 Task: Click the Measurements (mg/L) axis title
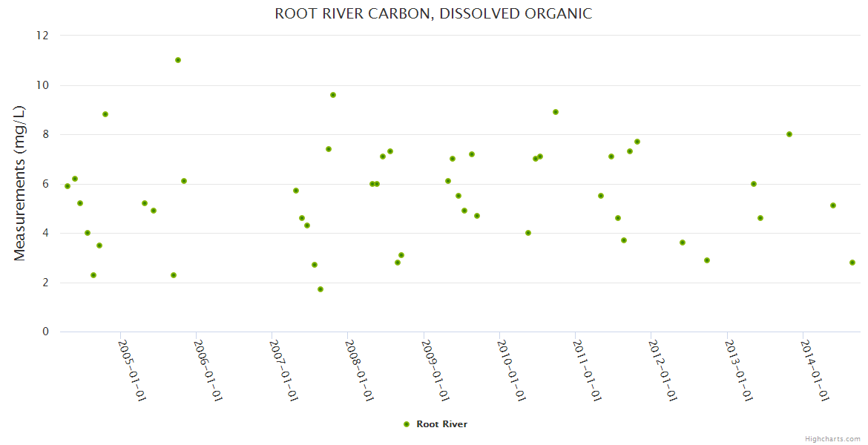point(20,183)
